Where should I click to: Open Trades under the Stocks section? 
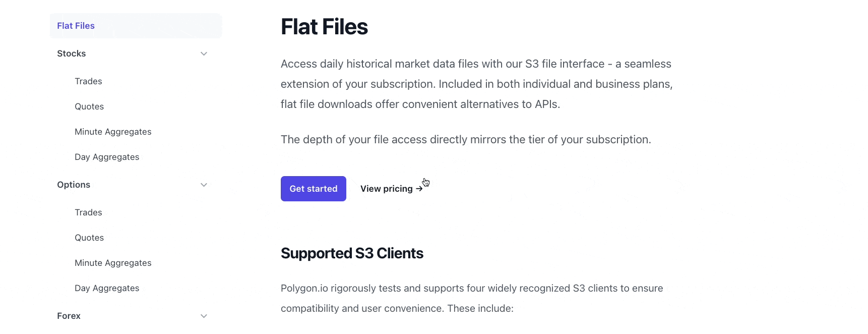[x=88, y=81]
